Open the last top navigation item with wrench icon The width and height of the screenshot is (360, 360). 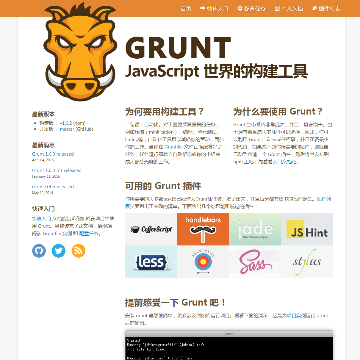tap(326, 8)
